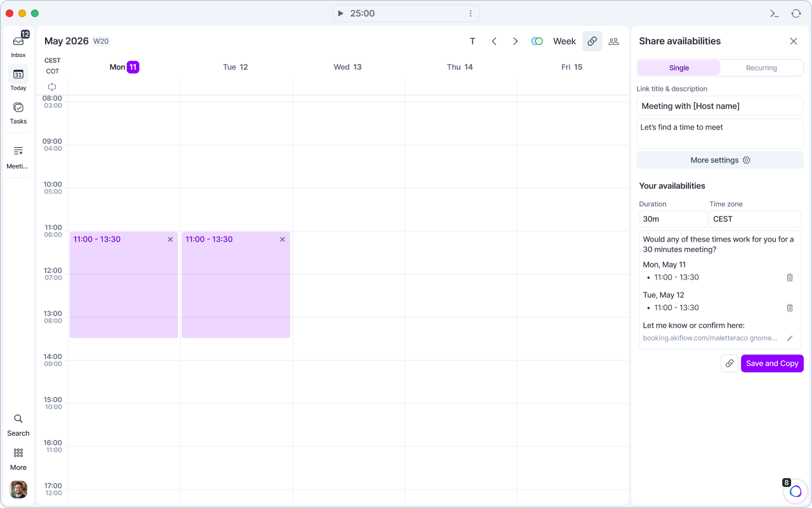Go to previous week
This screenshot has width=812, height=508.
point(494,41)
